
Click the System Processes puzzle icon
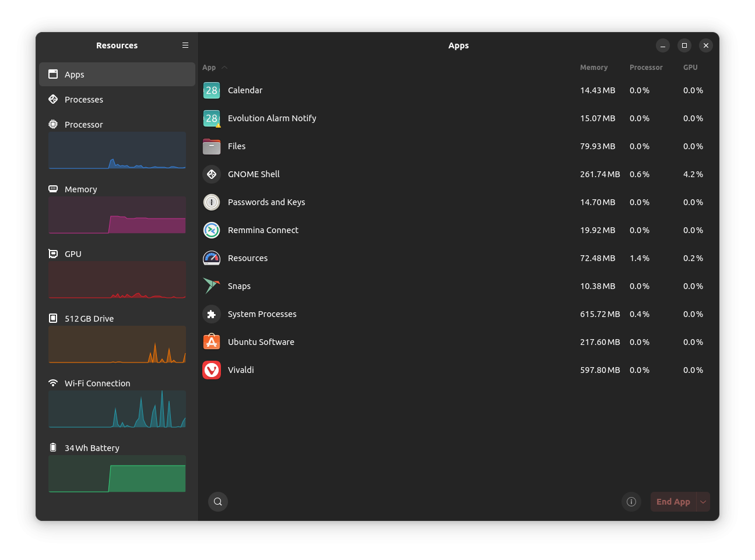212,314
